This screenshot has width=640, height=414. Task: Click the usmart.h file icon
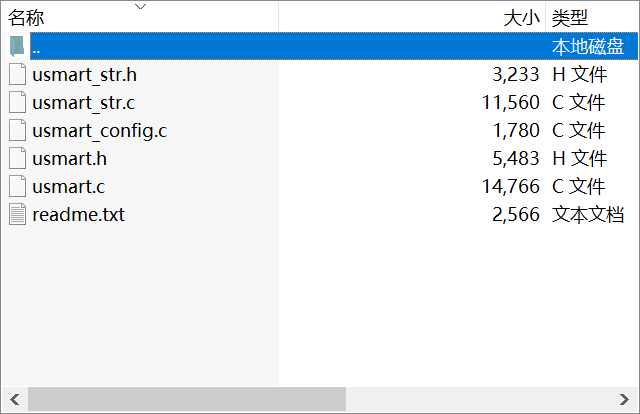click(17, 158)
